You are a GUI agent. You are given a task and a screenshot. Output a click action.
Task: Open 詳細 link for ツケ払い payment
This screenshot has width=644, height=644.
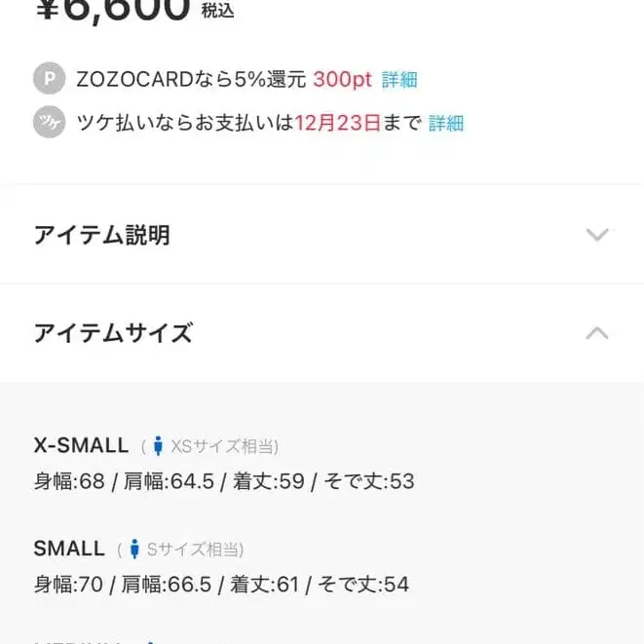pyautogui.click(x=446, y=124)
